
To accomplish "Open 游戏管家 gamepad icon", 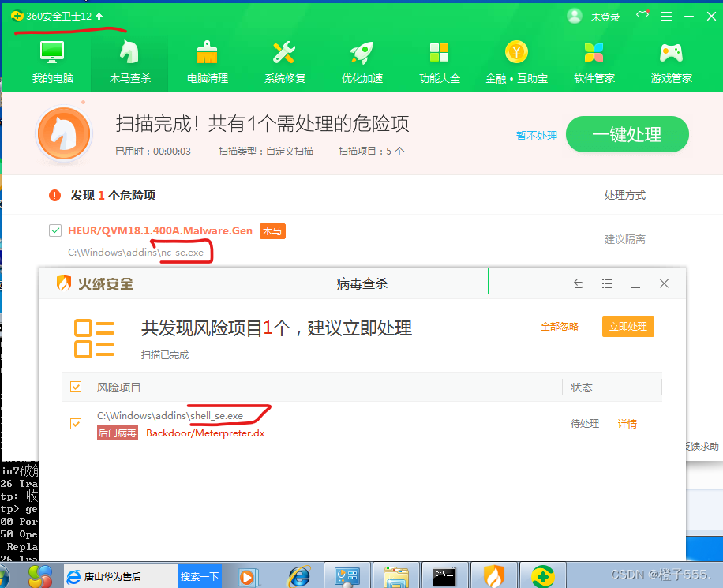I will click(x=672, y=62).
